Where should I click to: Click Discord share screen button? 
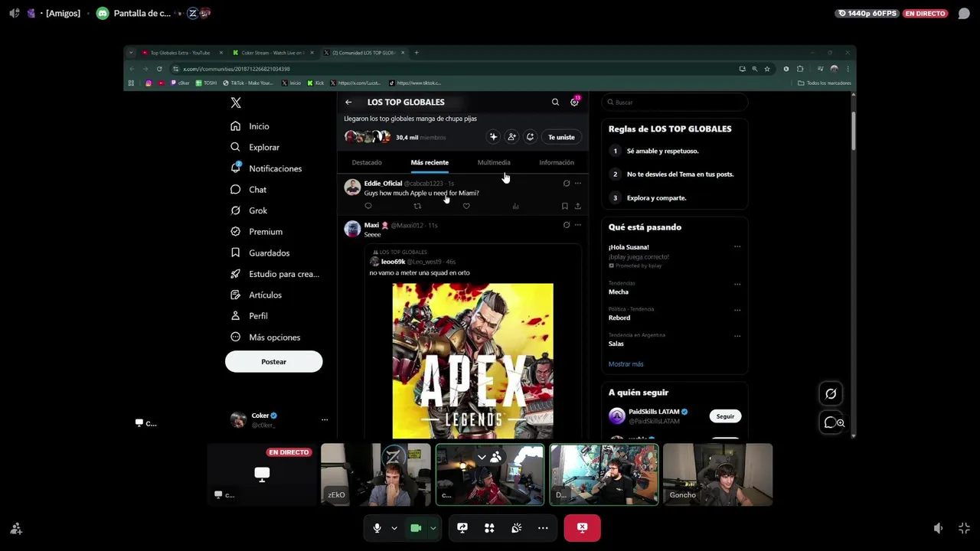tap(462, 528)
